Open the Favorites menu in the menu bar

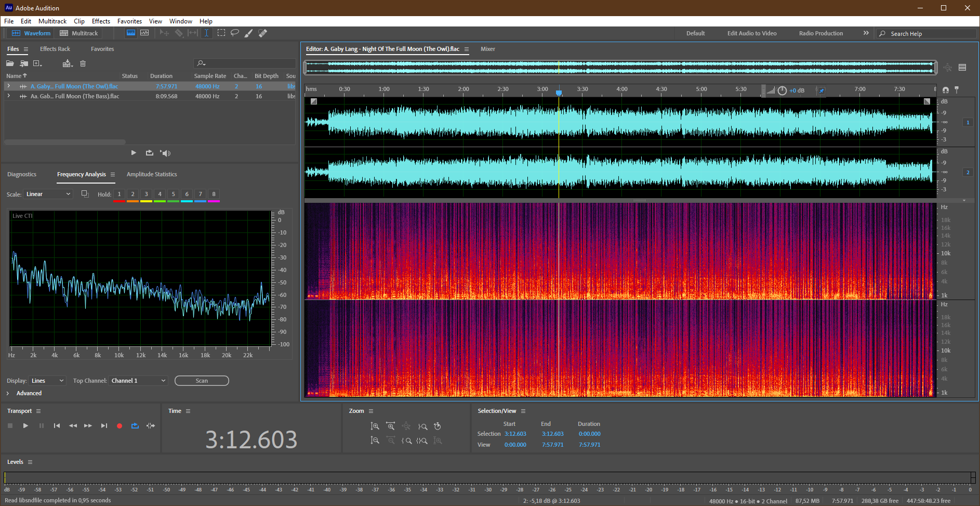coord(129,21)
